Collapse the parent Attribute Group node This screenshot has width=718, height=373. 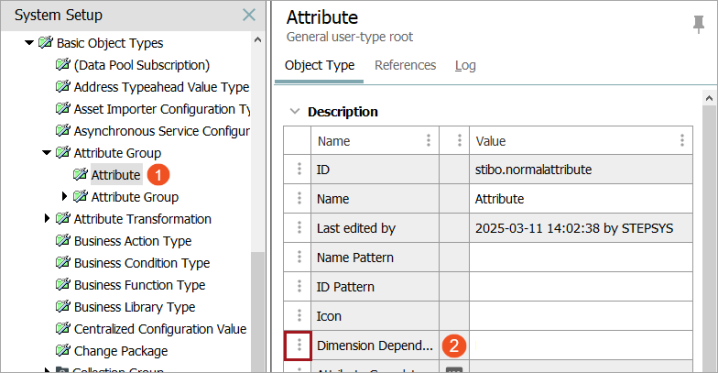pos(46,152)
